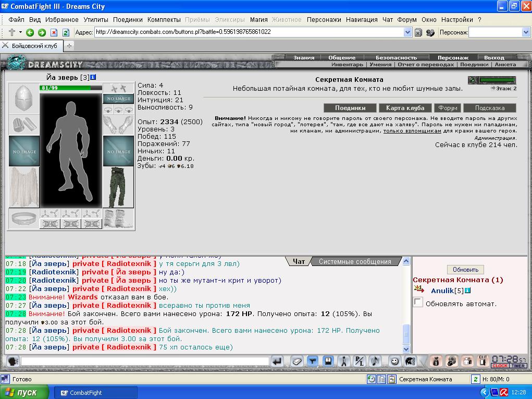This screenshot has width=532, height=399.
Task: Click the shirt armor equipment slot
Action: pos(24,187)
